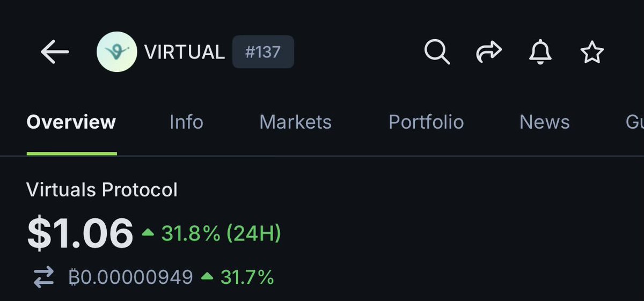Go back using the left arrow

(x=55, y=53)
